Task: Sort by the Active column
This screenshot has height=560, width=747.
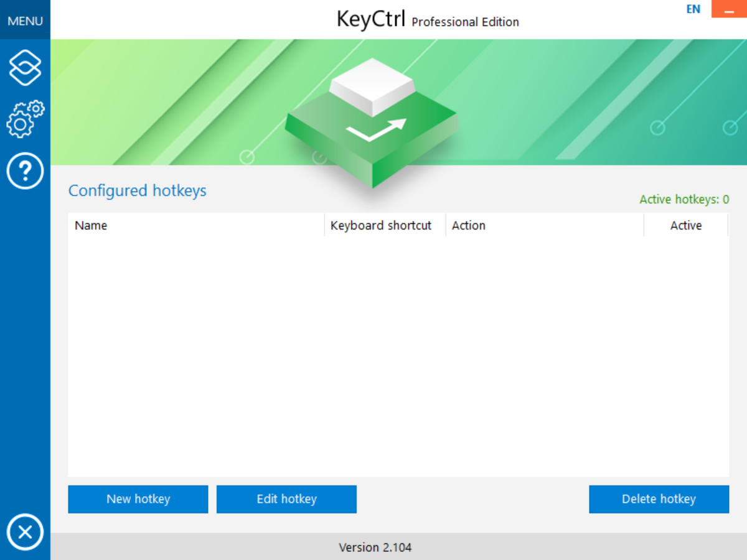Action: [686, 225]
